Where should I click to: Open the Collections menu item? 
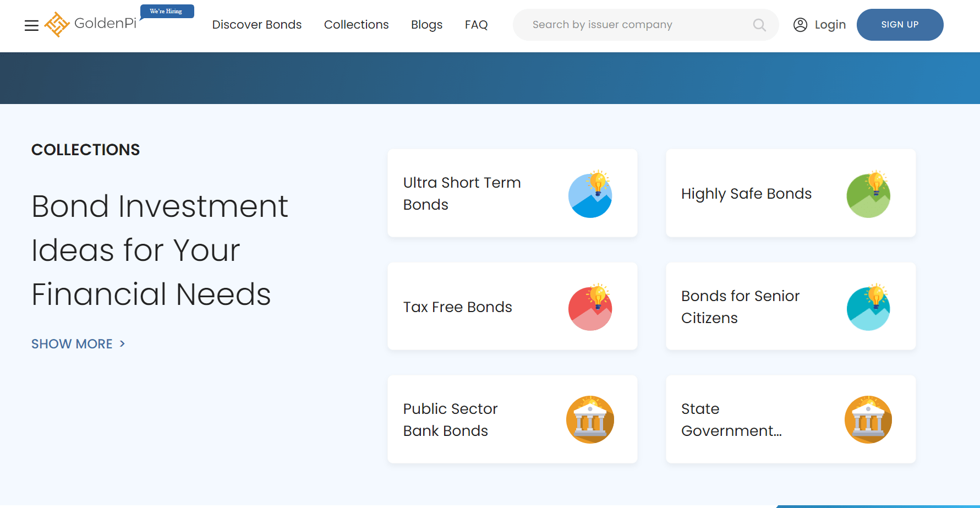point(357,25)
